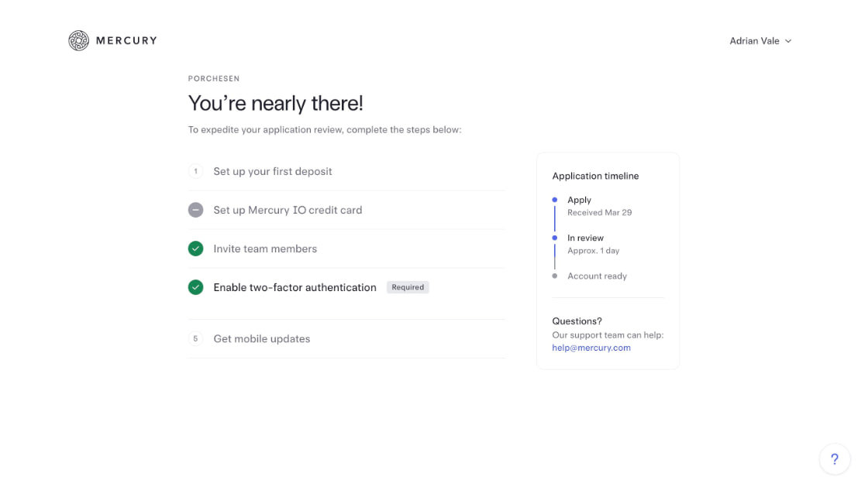Click the step 5 number circle
This screenshot has width=868, height=487.
tap(195, 339)
